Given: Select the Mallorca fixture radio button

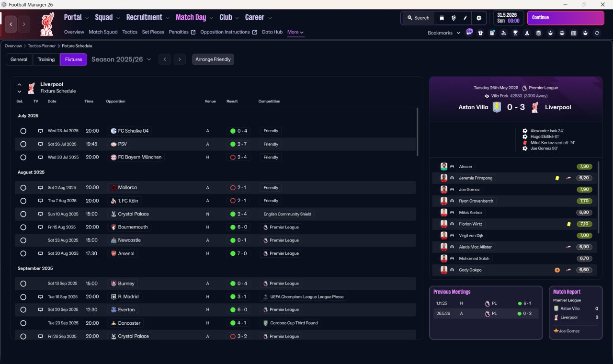Looking at the screenshot, I should (23, 188).
